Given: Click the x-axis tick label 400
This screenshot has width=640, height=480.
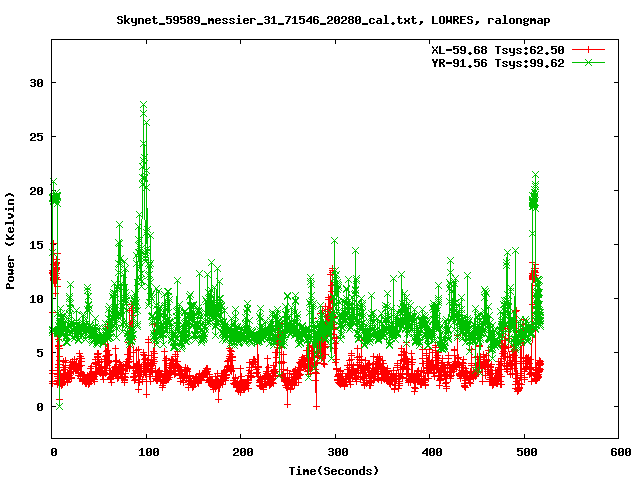Looking at the screenshot, I should [x=432, y=452].
